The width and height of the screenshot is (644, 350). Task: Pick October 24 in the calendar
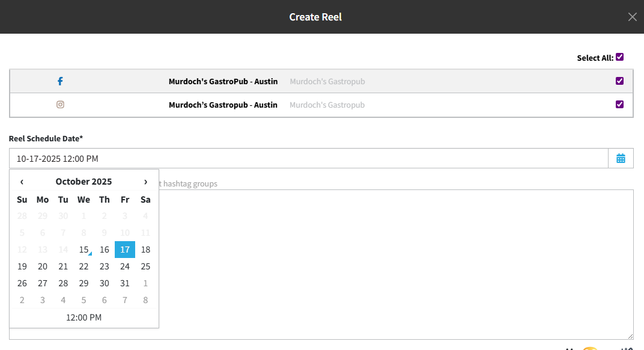(125, 266)
